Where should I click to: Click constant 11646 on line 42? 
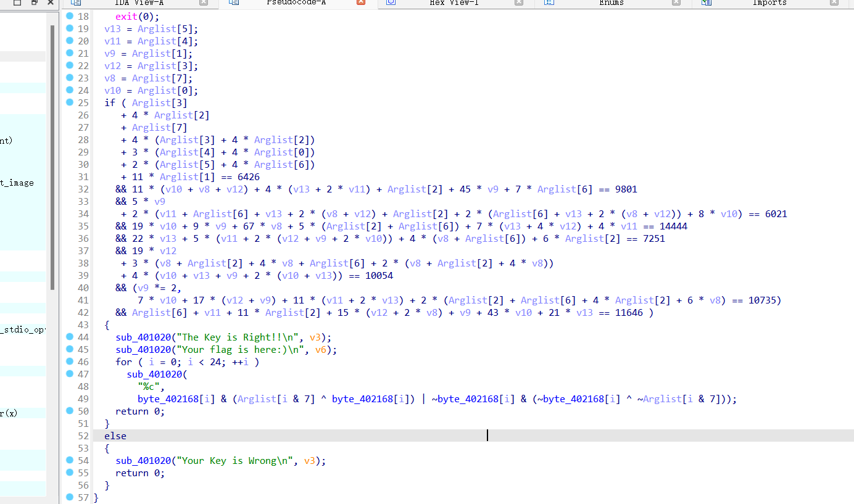pyautogui.click(x=629, y=313)
